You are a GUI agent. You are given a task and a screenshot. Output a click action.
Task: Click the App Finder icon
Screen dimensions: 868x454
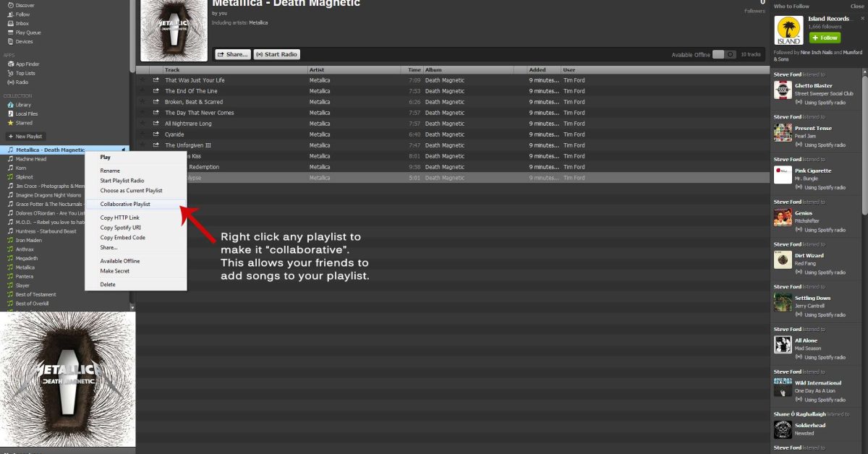click(10, 64)
